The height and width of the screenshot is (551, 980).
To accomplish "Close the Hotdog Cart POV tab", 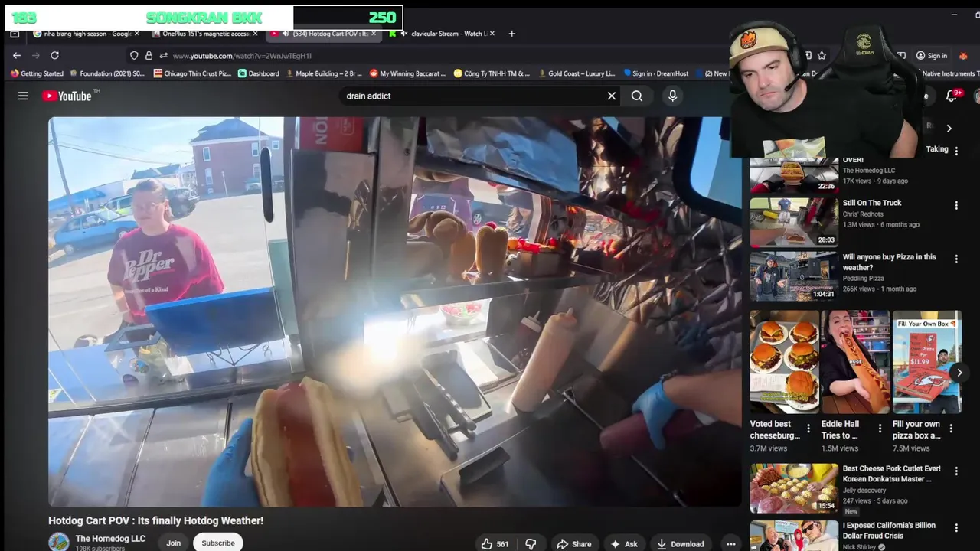I will tap(374, 34).
